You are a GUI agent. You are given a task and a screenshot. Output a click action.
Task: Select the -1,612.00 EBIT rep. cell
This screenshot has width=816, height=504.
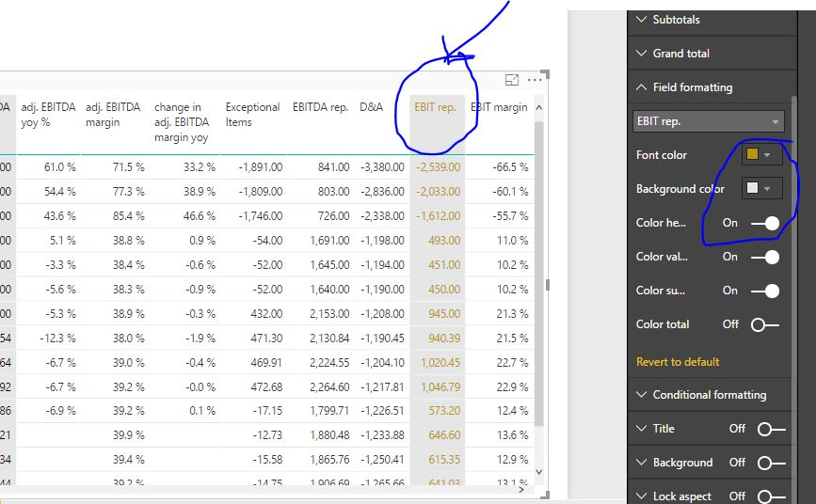click(439, 216)
